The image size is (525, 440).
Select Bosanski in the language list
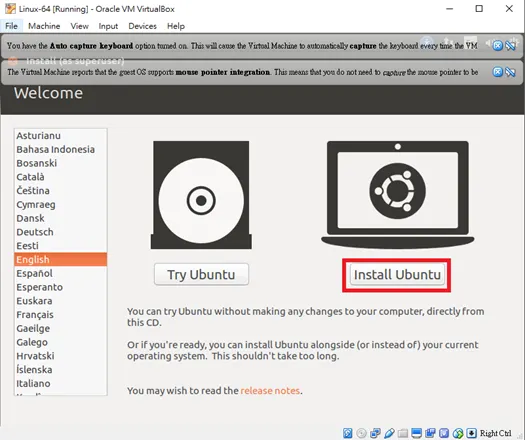pos(61,163)
